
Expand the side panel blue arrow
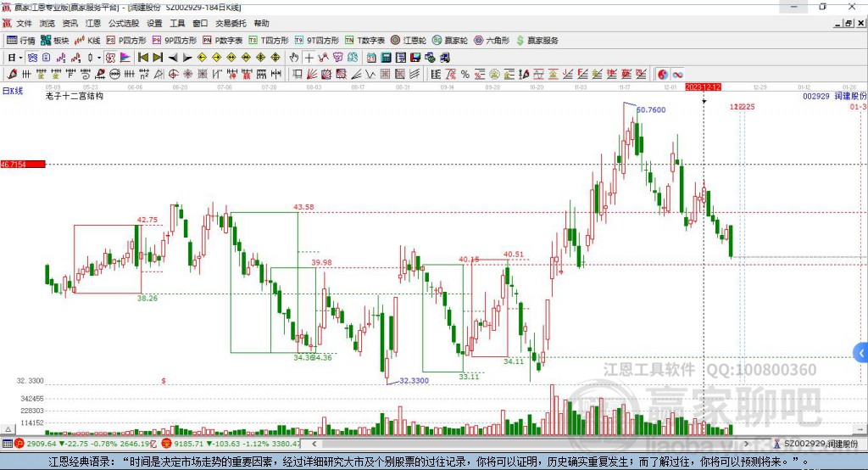(861, 353)
